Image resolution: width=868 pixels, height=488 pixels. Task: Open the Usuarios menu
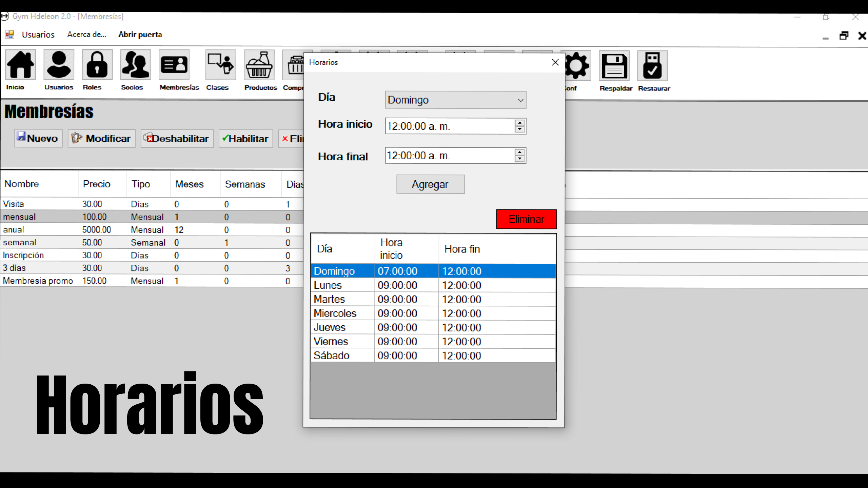pyautogui.click(x=38, y=35)
